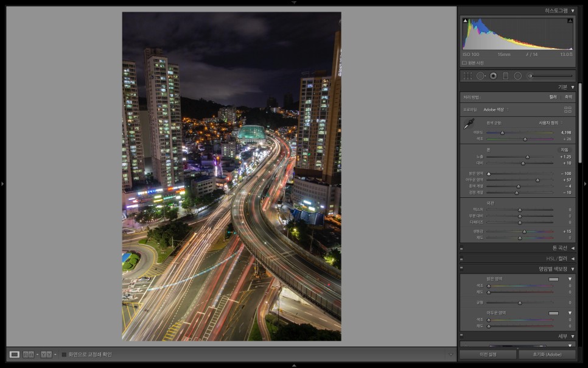Toggle the 세부 panel on/off switch
588x368 pixels.
[x=461, y=336]
